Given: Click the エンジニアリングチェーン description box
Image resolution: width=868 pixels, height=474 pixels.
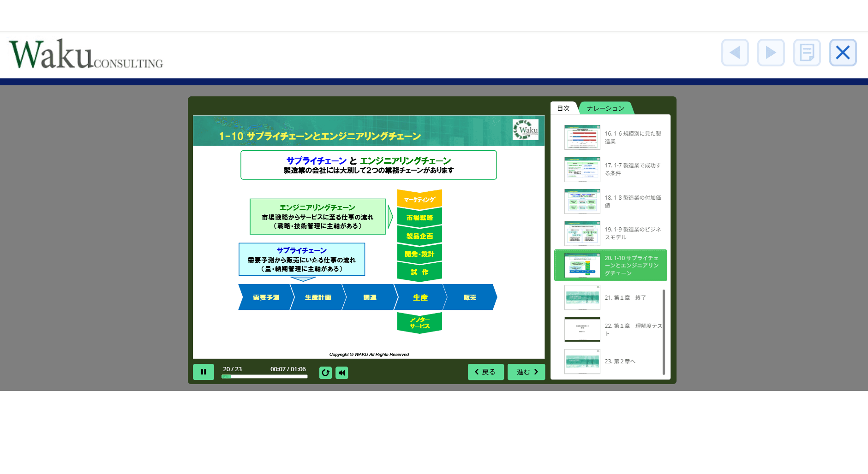Looking at the screenshot, I should (317, 217).
